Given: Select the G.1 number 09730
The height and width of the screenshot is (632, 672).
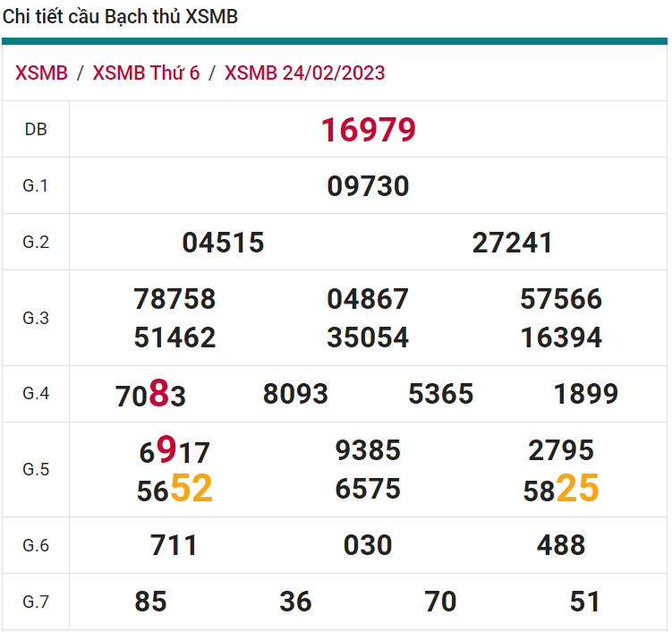Looking at the screenshot, I should pyautogui.click(x=368, y=186).
